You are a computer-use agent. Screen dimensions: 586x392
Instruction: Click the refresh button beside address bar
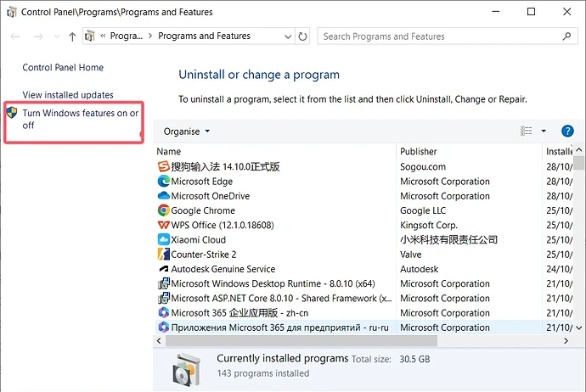point(303,36)
